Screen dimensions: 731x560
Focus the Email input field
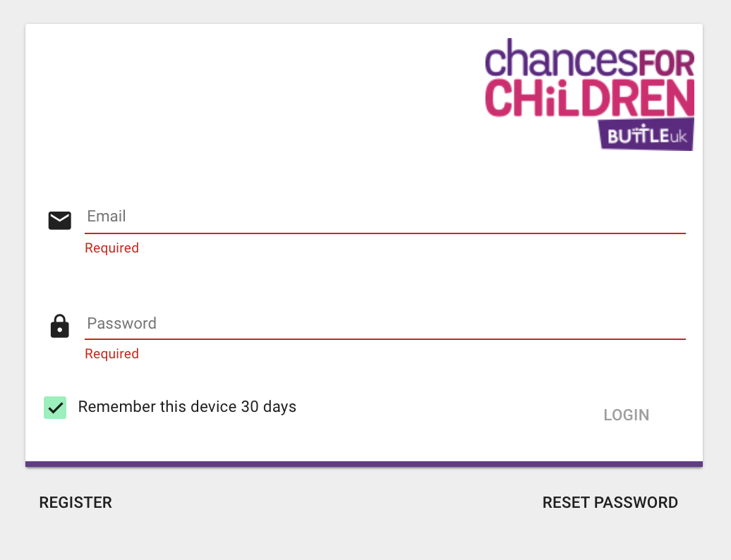coord(385,217)
